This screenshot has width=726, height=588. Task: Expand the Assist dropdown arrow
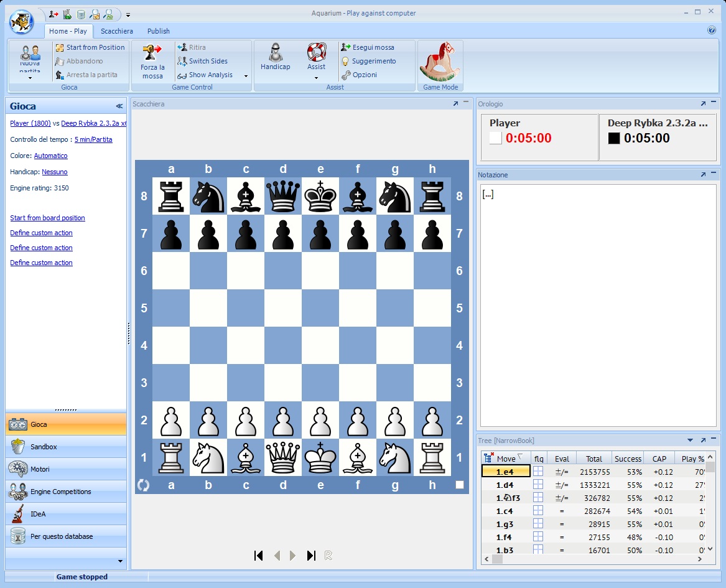(x=316, y=78)
